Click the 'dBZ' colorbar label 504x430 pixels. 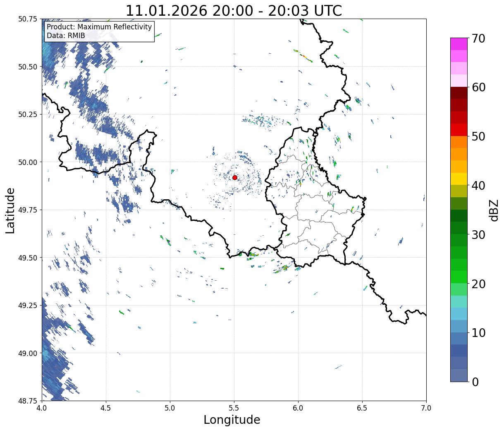click(494, 210)
